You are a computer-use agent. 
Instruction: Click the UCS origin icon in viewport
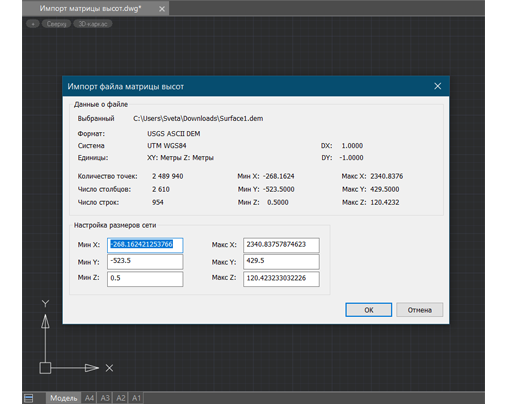(45, 368)
